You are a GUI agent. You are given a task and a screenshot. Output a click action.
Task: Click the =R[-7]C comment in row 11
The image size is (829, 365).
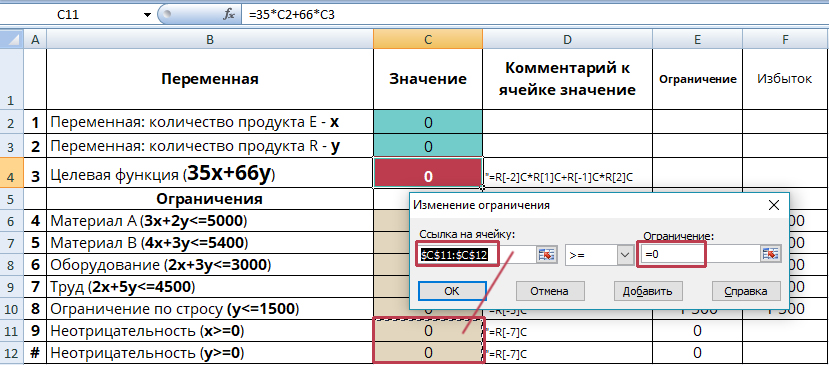point(567,331)
